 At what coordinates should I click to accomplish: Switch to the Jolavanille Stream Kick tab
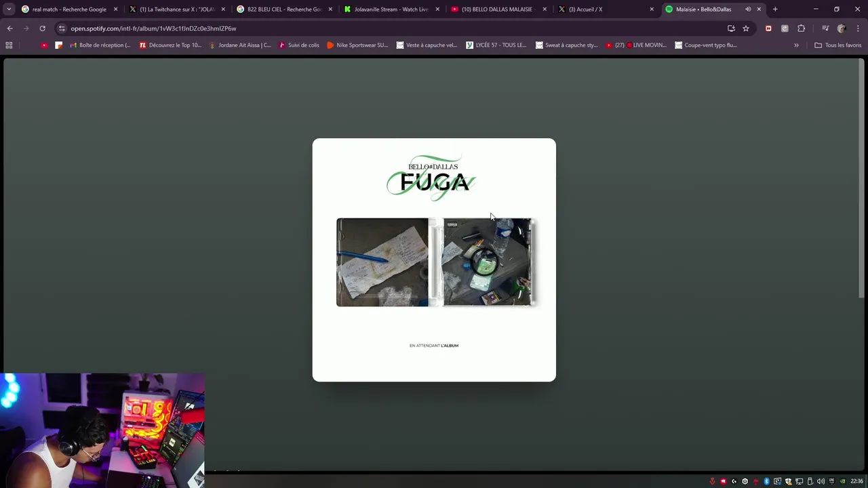point(391,9)
